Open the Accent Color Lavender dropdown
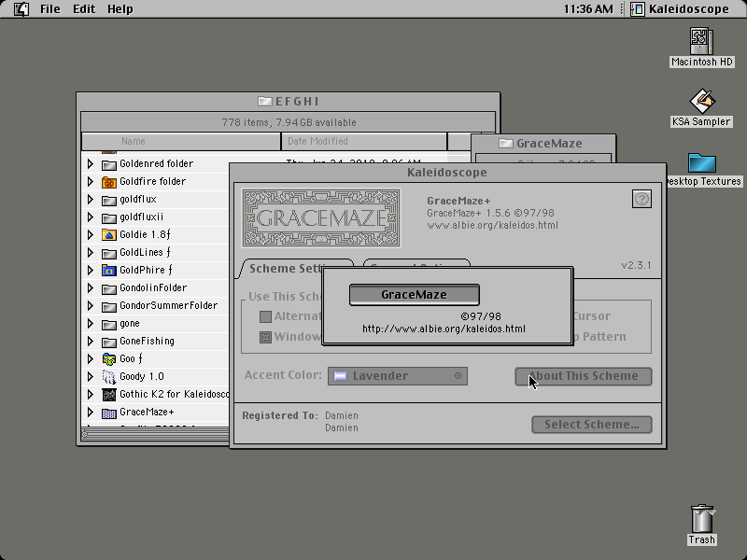Viewport: 747px width, 560px height. coord(398,376)
